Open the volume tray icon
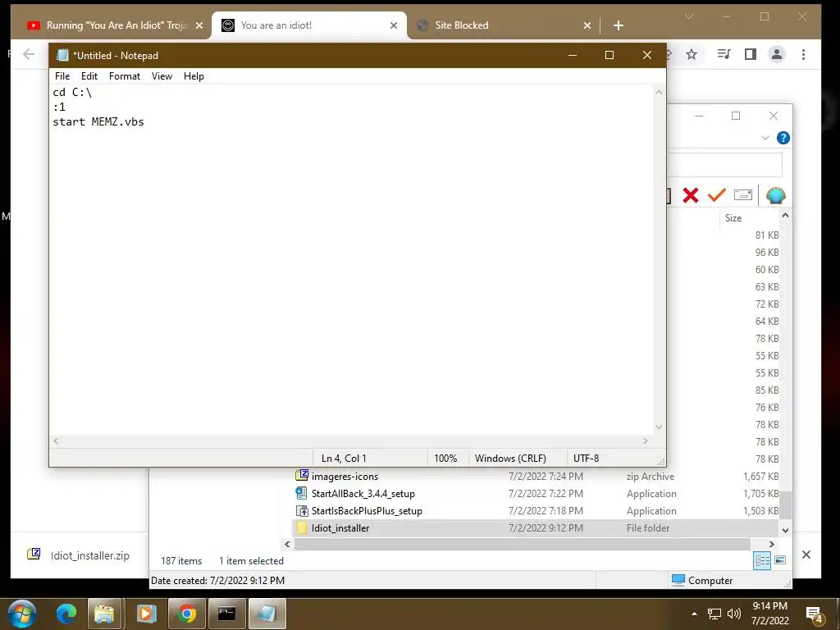This screenshot has height=630, width=840. 734,614
